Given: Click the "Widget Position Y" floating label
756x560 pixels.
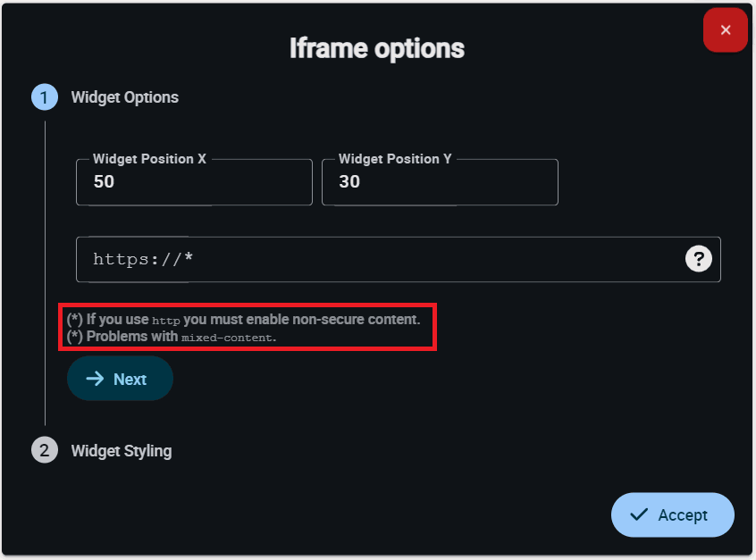Looking at the screenshot, I should [x=395, y=159].
